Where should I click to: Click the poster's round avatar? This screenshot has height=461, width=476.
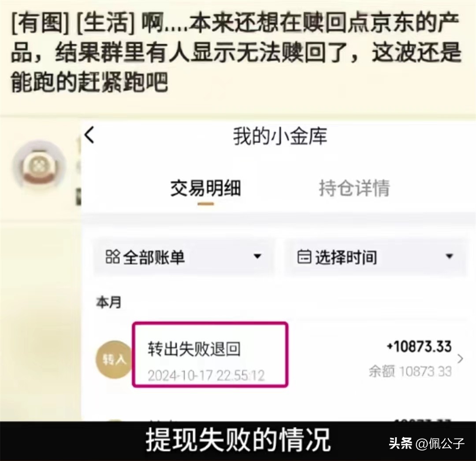pos(39,167)
